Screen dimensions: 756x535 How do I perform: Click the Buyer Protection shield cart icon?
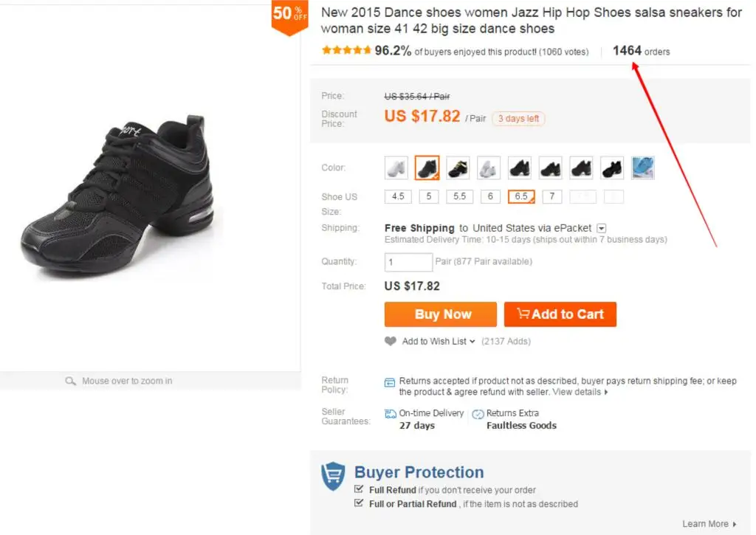pos(333,476)
